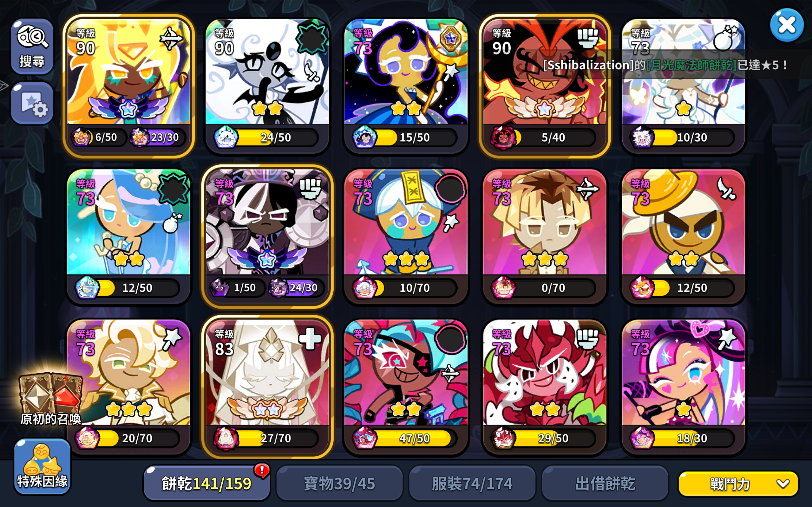
Task: Click the soulstone icon beside 18/30
Action: click(x=642, y=438)
